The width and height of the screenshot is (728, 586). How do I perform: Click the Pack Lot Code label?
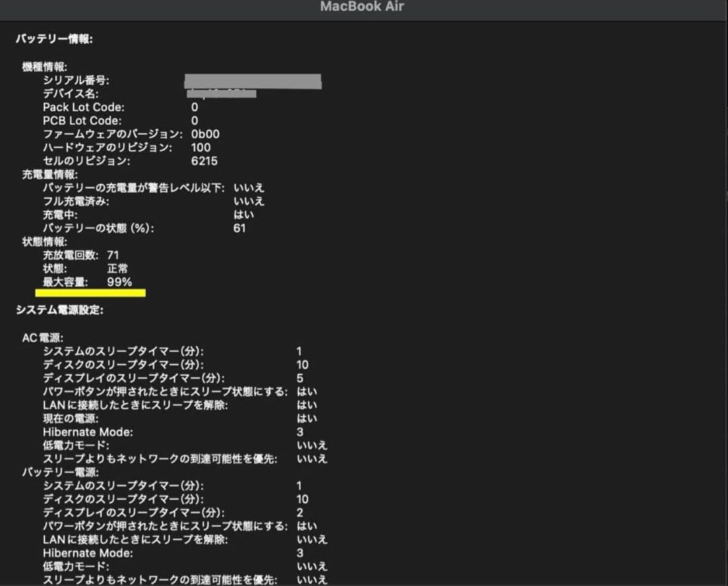(84, 107)
